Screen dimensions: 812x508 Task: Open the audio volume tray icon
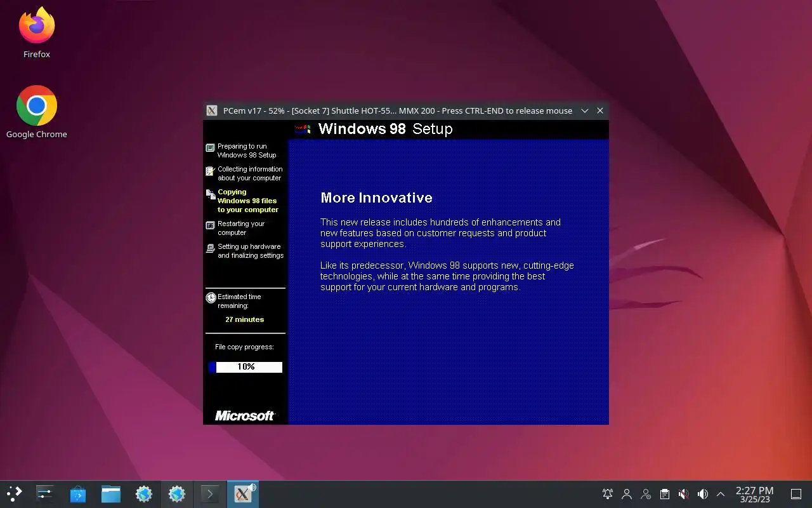(x=702, y=494)
